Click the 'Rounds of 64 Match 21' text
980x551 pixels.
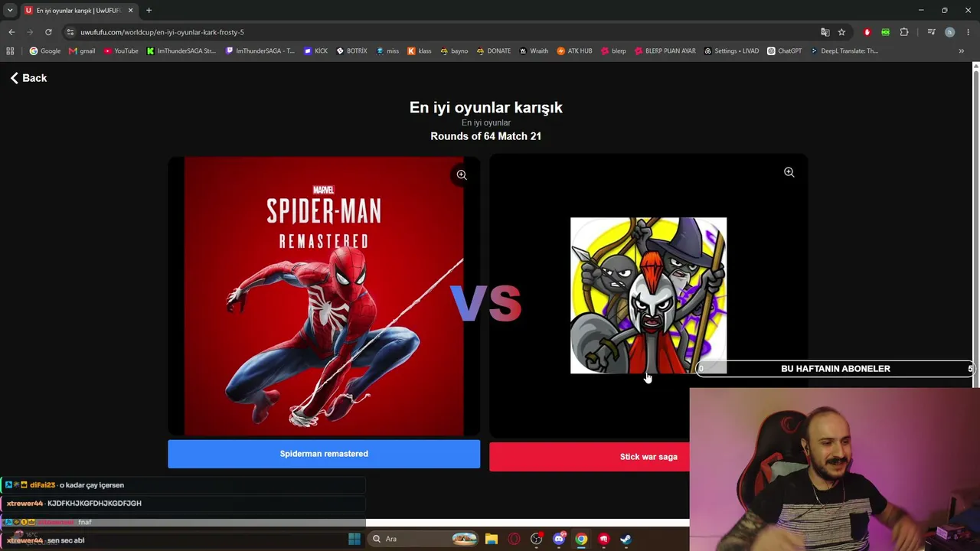pyautogui.click(x=486, y=136)
